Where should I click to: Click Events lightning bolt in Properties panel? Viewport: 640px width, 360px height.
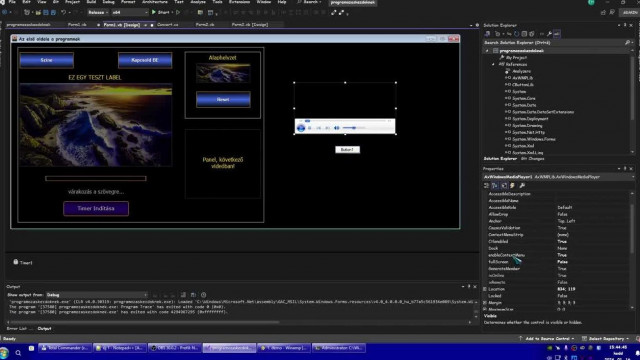coord(513,186)
